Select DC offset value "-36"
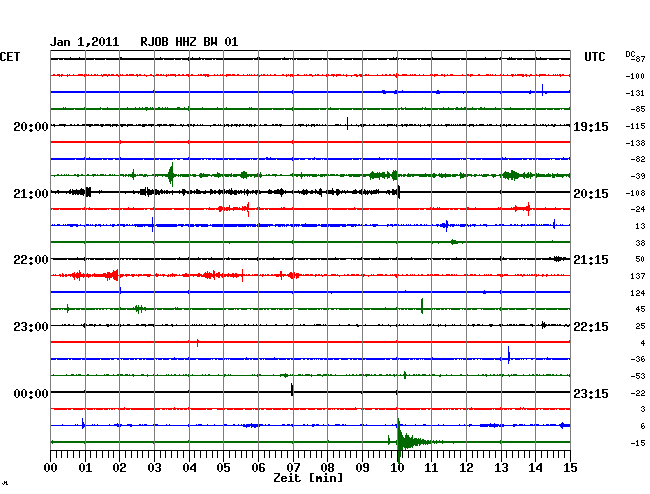This screenshot has width=650, height=494. (x=638, y=359)
